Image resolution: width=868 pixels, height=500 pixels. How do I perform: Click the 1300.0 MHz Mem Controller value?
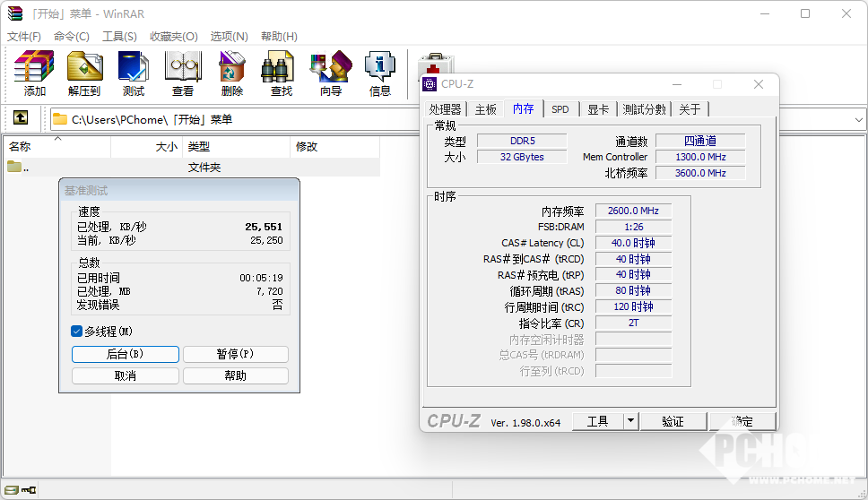pos(700,157)
